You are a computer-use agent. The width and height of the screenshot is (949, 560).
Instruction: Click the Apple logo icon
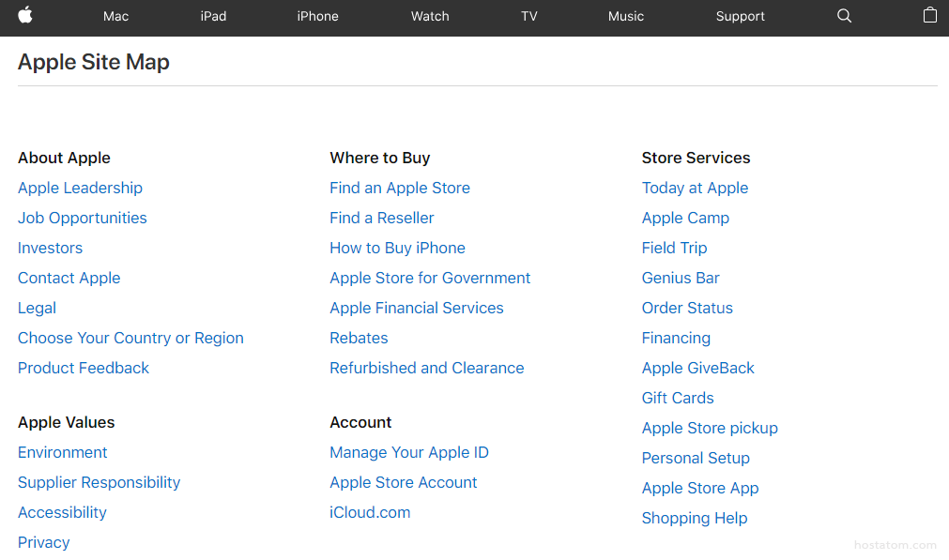pos(25,15)
